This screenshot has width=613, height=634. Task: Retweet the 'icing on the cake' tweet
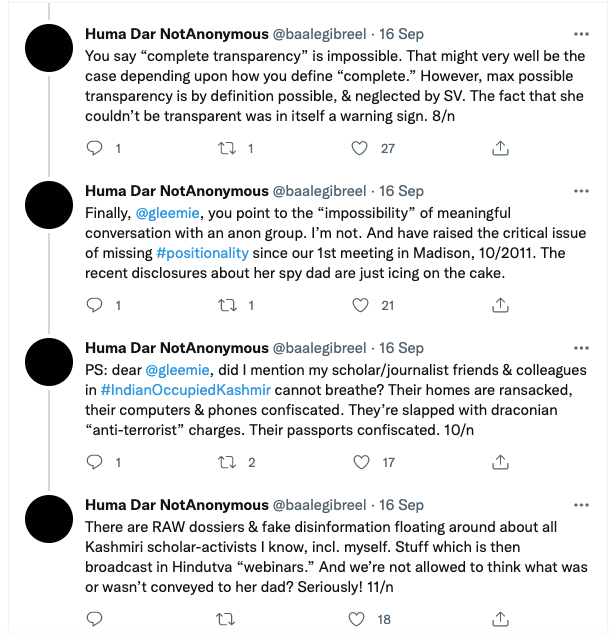tap(227, 306)
